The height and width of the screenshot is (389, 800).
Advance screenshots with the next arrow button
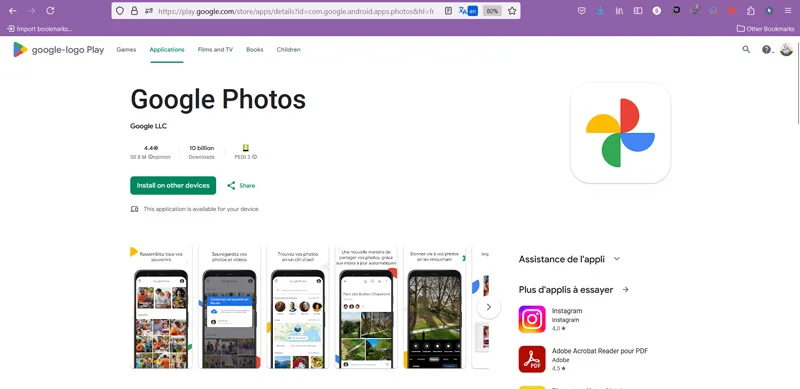tap(489, 307)
